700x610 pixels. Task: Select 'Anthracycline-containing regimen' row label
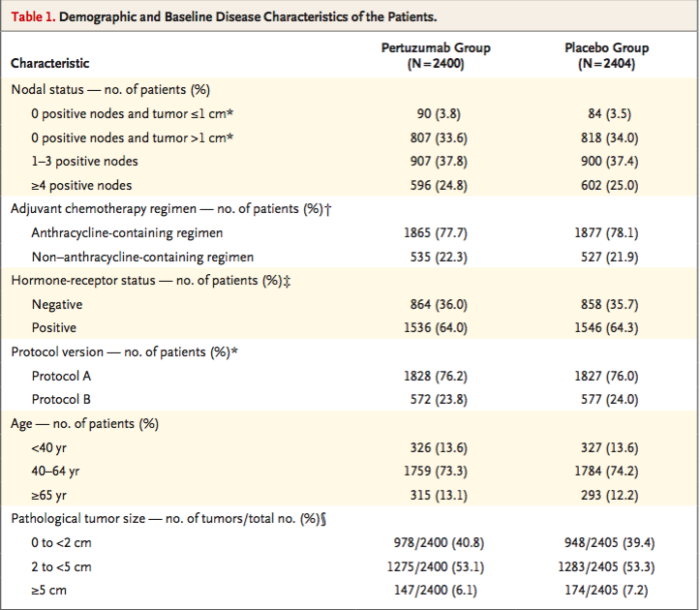[x=127, y=233]
